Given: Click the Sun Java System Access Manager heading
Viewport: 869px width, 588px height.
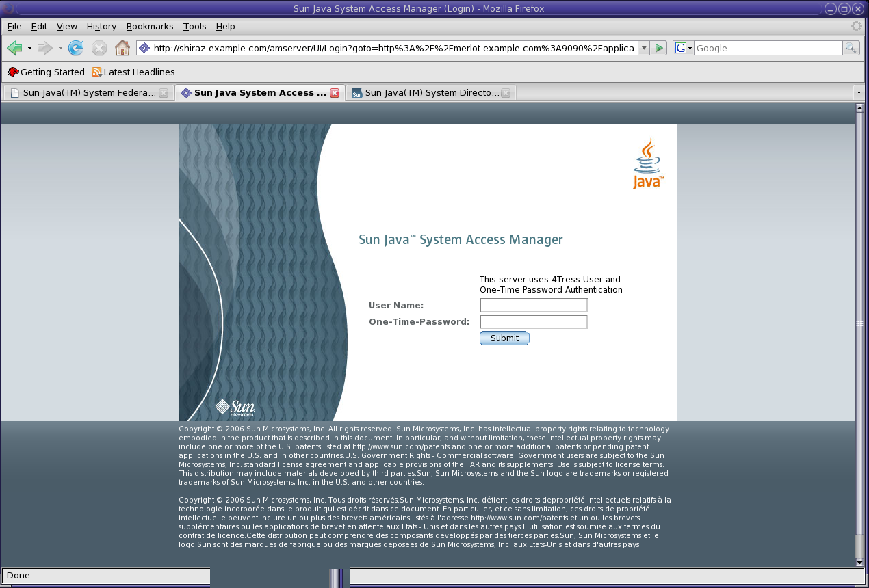Looking at the screenshot, I should click(461, 240).
